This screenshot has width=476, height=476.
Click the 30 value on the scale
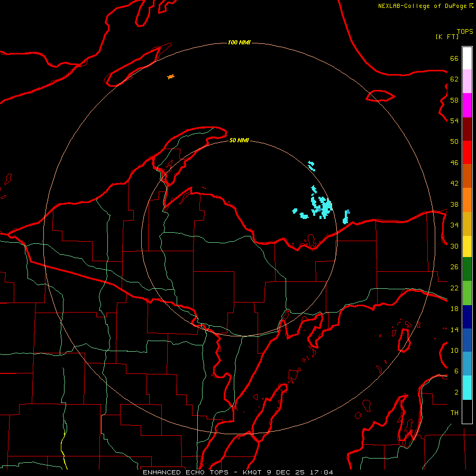[454, 246]
